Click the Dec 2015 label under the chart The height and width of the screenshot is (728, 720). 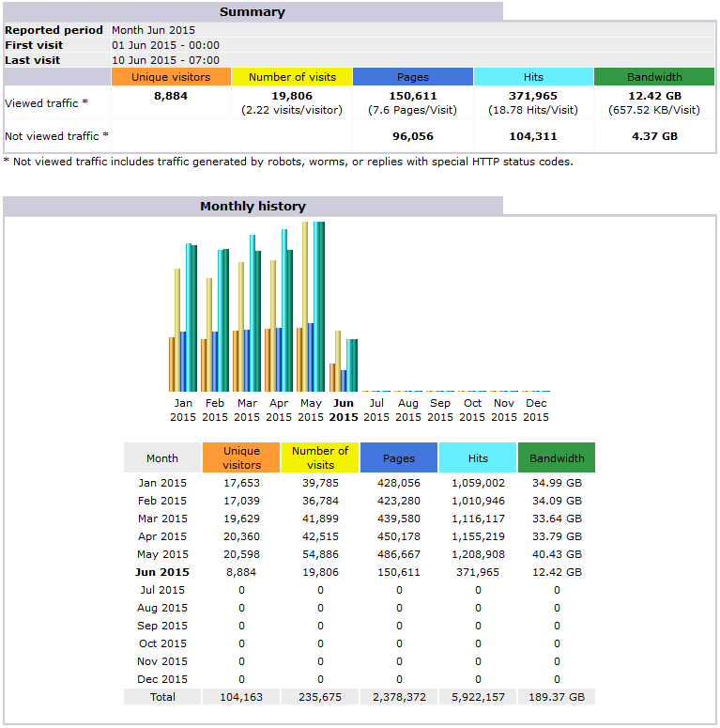[x=536, y=410]
